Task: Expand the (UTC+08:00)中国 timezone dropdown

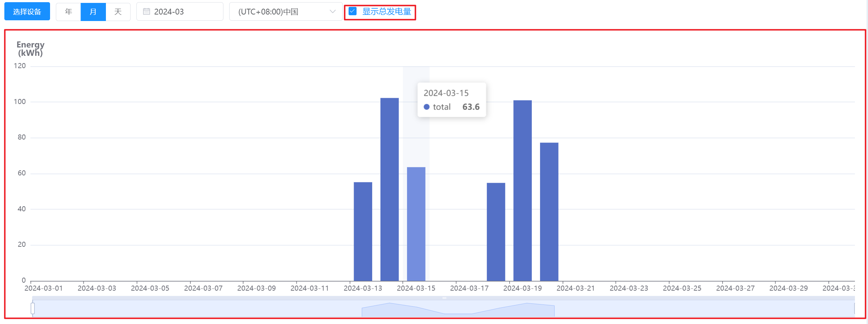Action: (286, 12)
